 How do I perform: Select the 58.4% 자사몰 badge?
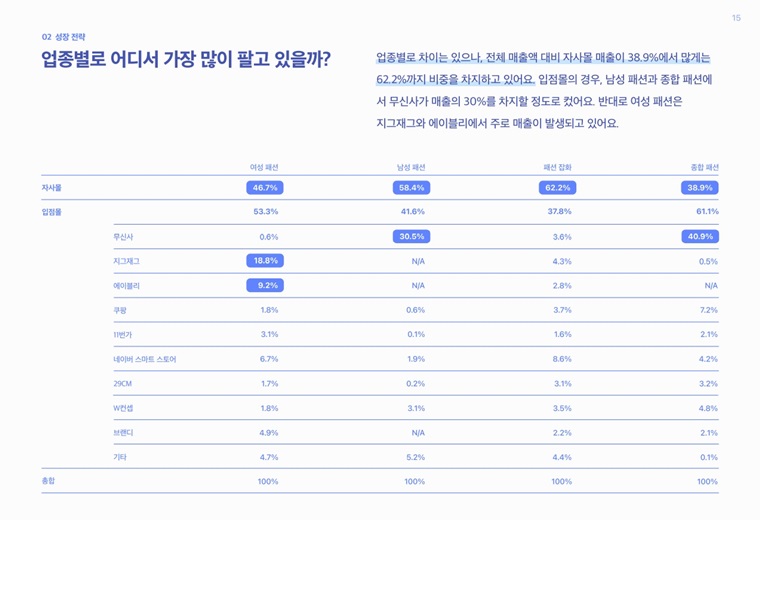click(411, 188)
